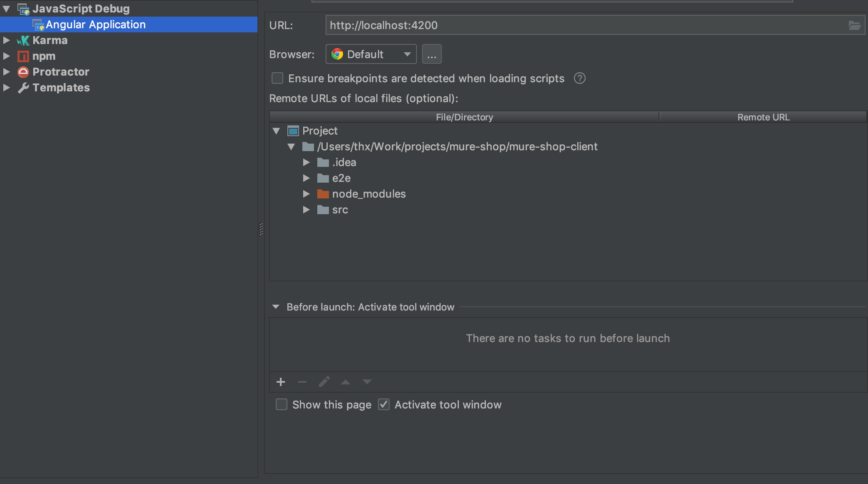Select the JavaScript Debug configuration group
868x484 pixels.
tap(81, 9)
